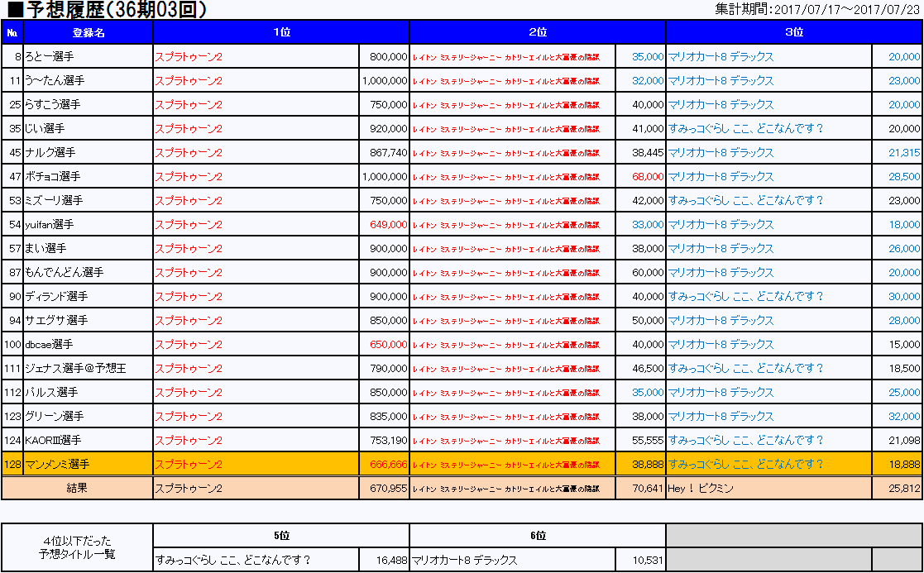Select the name ボチョコ選手

52,177
